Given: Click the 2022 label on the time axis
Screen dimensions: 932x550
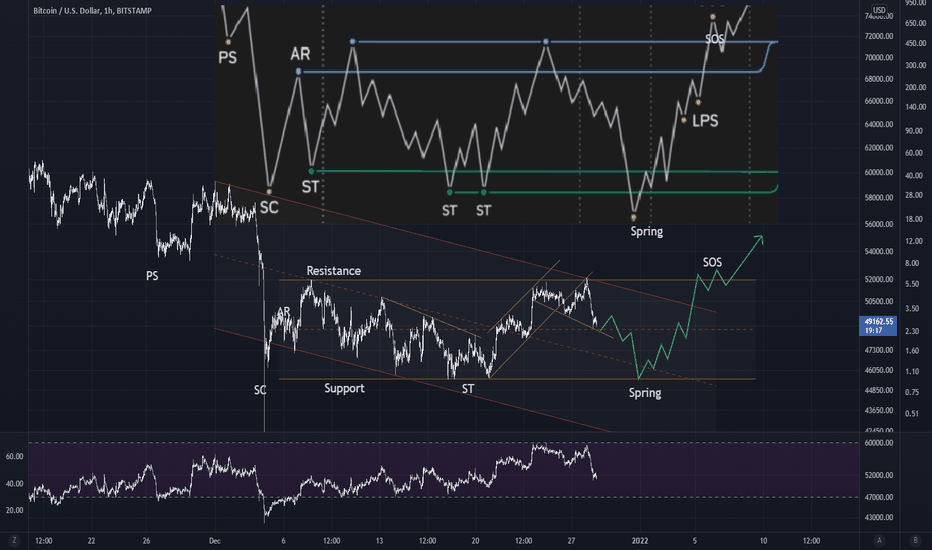Looking at the screenshot, I should point(640,541).
